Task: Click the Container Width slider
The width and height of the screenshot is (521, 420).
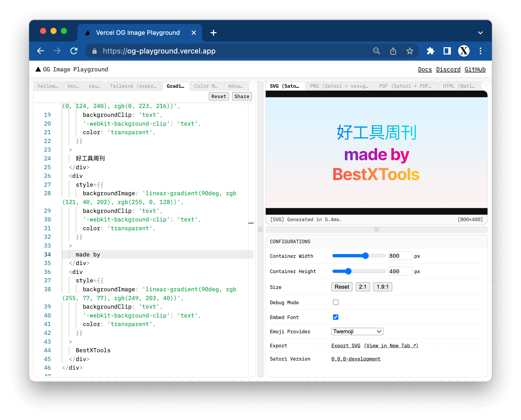Action: tap(359, 256)
